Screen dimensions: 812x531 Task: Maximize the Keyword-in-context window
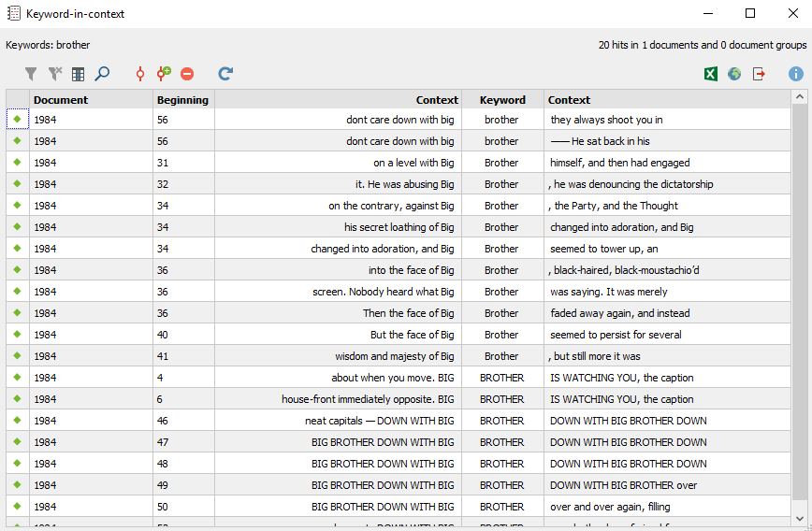click(x=750, y=13)
